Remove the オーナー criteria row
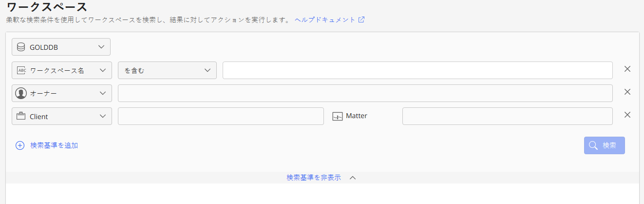The image size is (644, 204). 627,92
